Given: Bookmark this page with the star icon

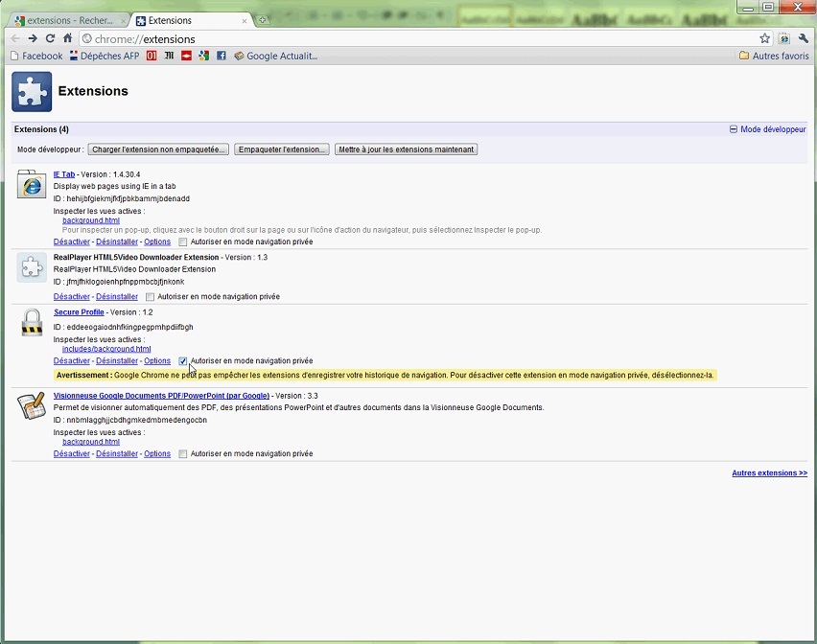Looking at the screenshot, I should pos(764,38).
